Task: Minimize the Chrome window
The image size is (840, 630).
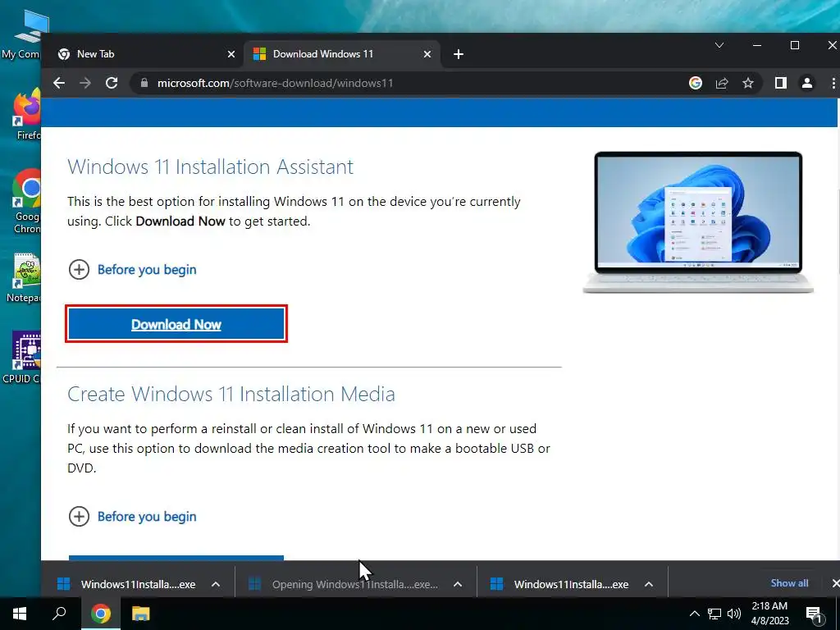Action: pyautogui.click(x=757, y=46)
